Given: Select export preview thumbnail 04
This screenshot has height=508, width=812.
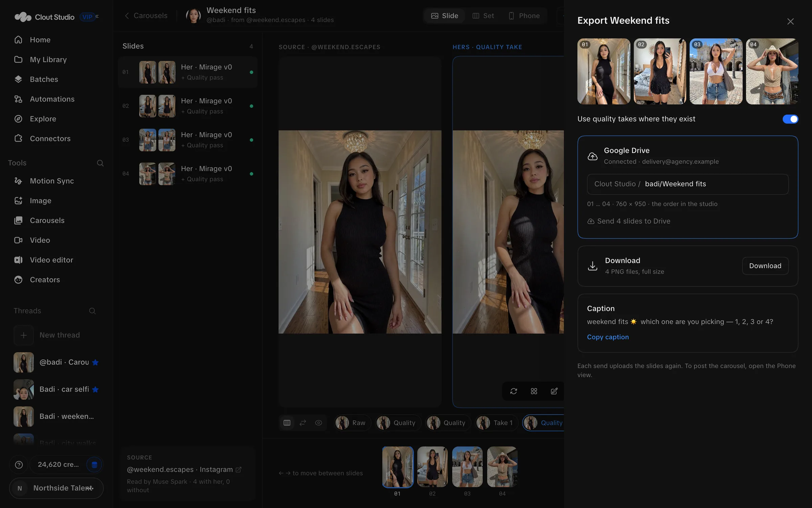Looking at the screenshot, I should pyautogui.click(x=772, y=71).
